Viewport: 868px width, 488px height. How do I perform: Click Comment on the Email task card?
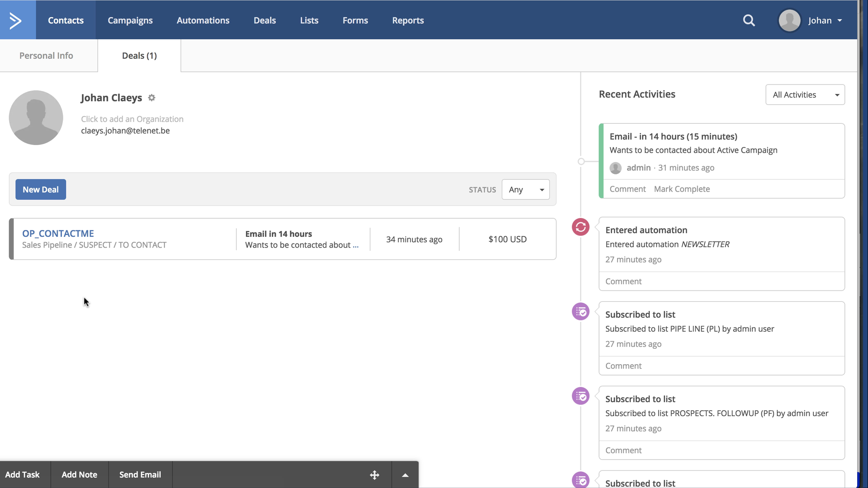[x=627, y=189]
